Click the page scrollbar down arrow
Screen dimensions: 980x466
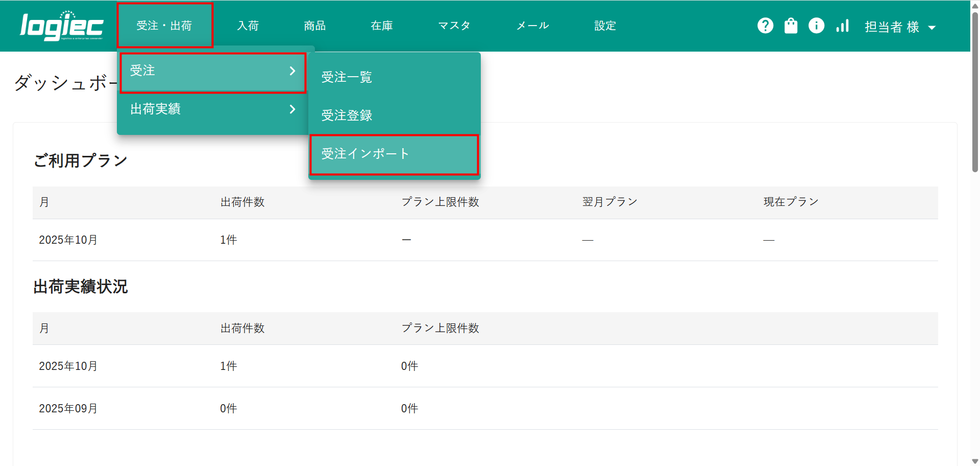975,461
